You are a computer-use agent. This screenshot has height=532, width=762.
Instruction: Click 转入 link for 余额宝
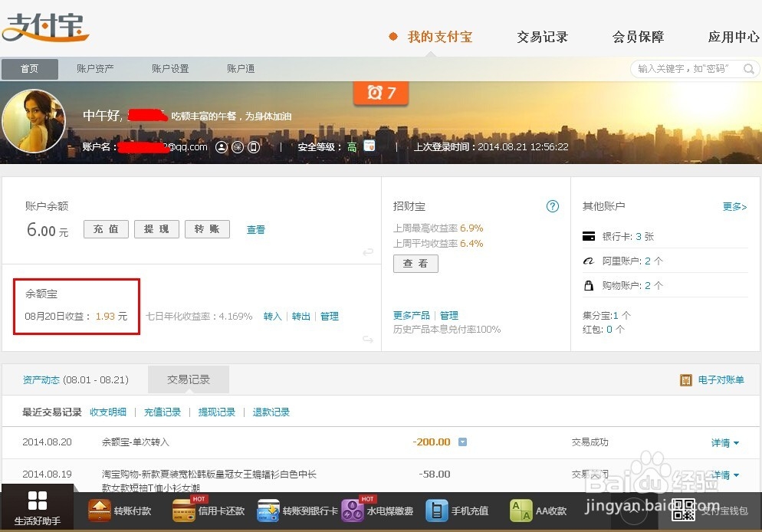coord(273,317)
